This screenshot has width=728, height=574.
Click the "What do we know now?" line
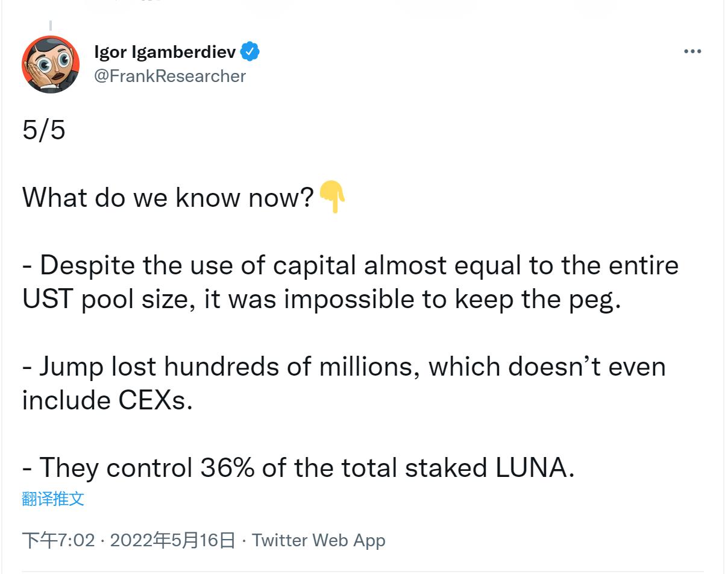coord(168,197)
